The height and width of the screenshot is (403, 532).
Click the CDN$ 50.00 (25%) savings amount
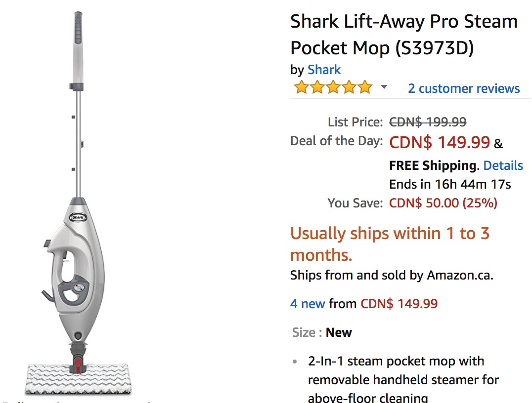443,203
